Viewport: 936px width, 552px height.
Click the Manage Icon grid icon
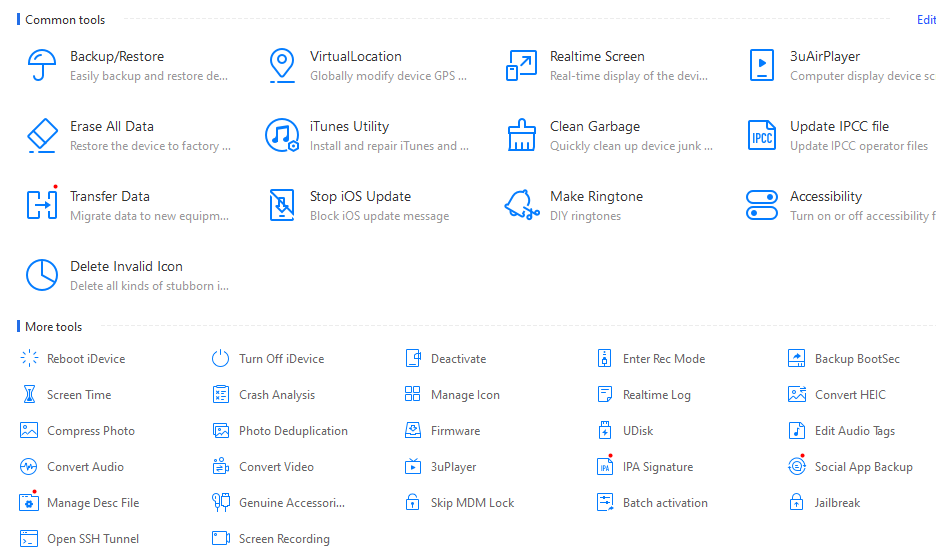pyautogui.click(x=412, y=394)
